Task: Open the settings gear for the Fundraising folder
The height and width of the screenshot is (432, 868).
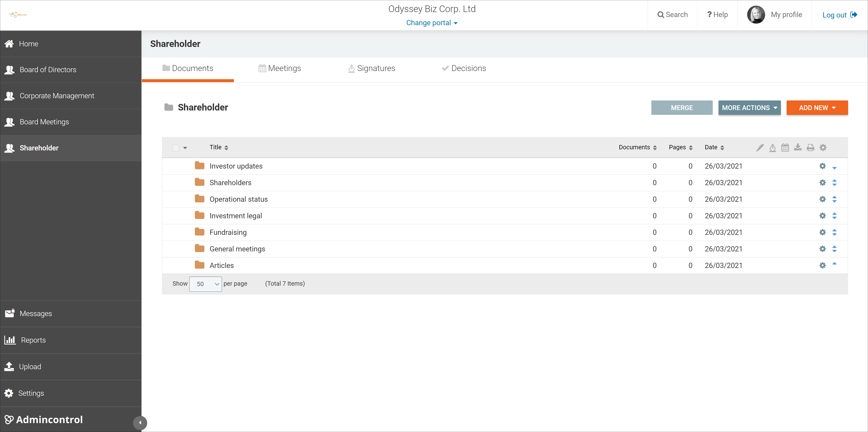Action: pos(822,232)
